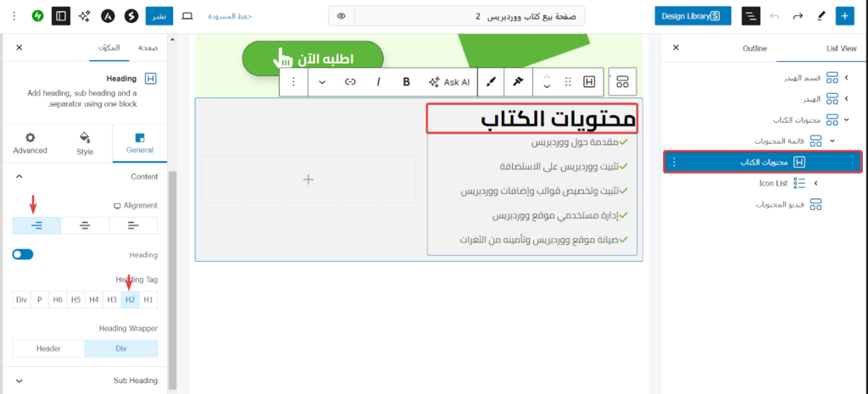Expand the Icon List tree item

815,183
